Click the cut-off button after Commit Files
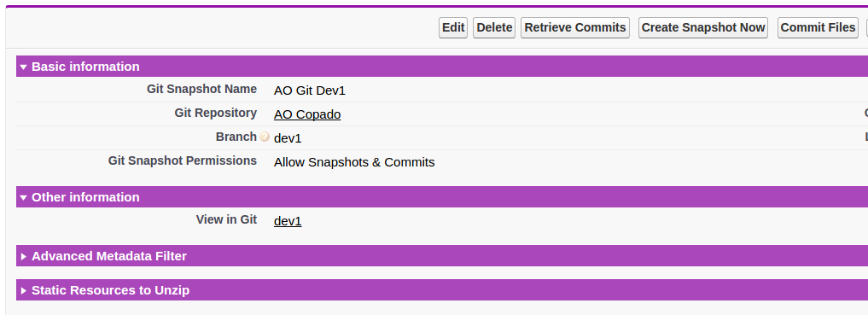Screen dimensions: 868x315 [x=866, y=27]
